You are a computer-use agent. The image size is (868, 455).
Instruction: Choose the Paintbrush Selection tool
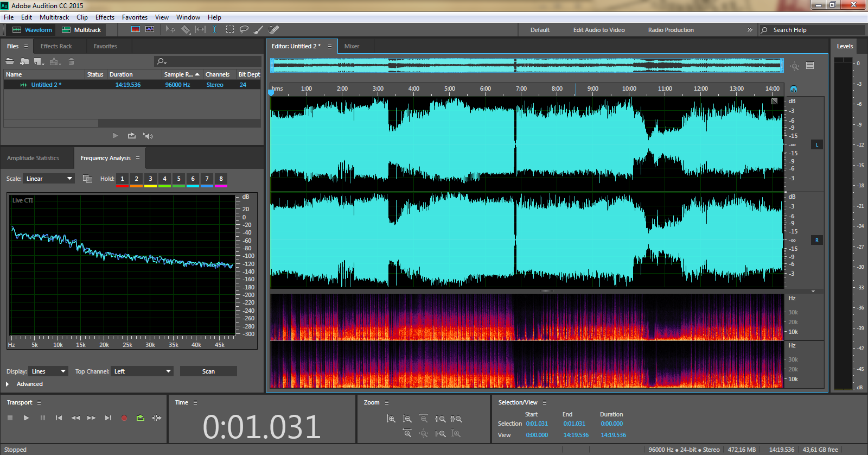pyautogui.click(x=259, y=29)
